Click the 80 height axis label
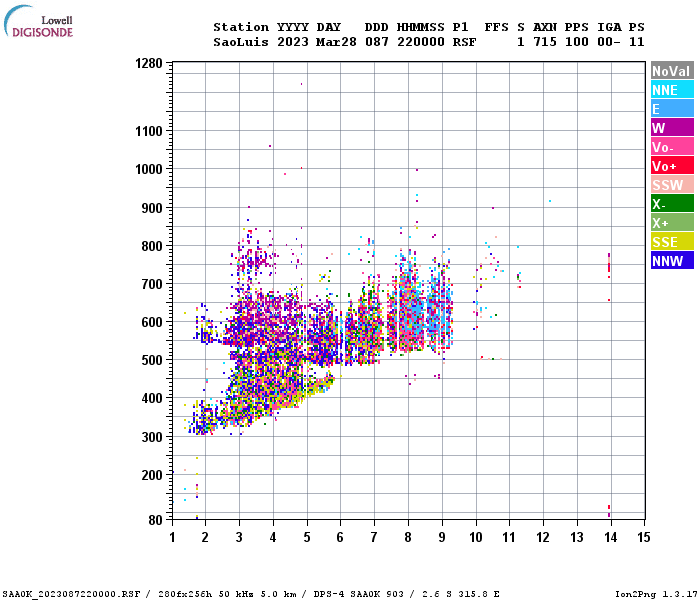The image size is (700, 600). pos(155,520)
